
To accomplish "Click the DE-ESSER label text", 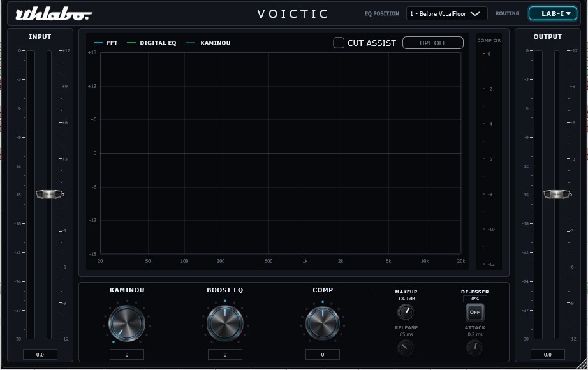I will (x=474, y=292).
